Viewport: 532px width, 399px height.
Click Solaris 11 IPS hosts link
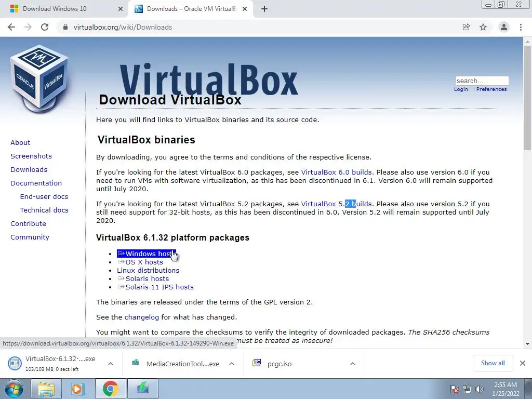pyautogui.click(x=155, y=287)
